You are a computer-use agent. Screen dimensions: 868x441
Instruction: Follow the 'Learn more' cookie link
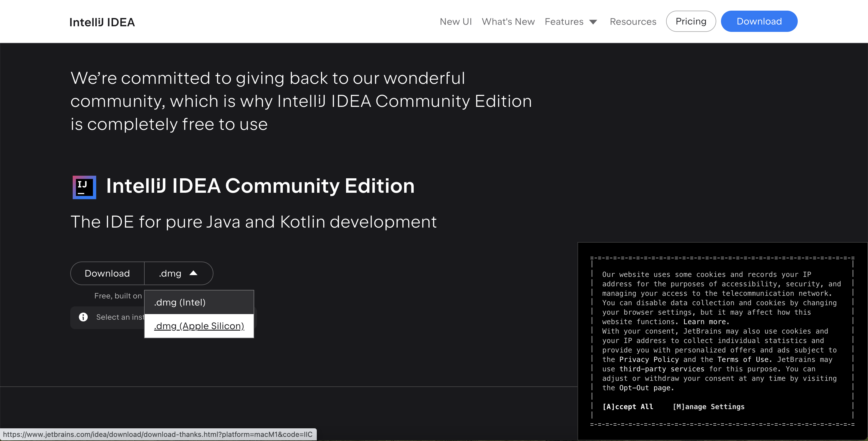pyautogui.click(x=706, y=322)
